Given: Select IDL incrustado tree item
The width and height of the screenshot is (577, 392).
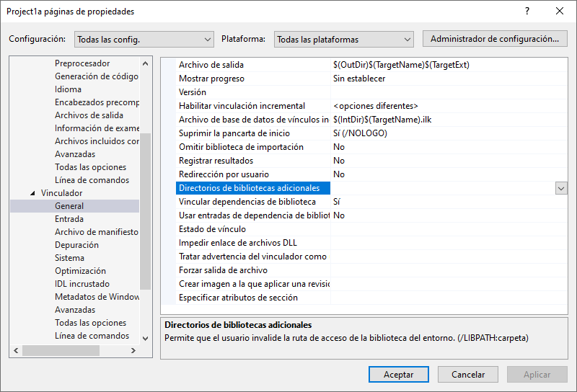Looking at the screenshot, I should pyautogui.click(x=82, y=284).
